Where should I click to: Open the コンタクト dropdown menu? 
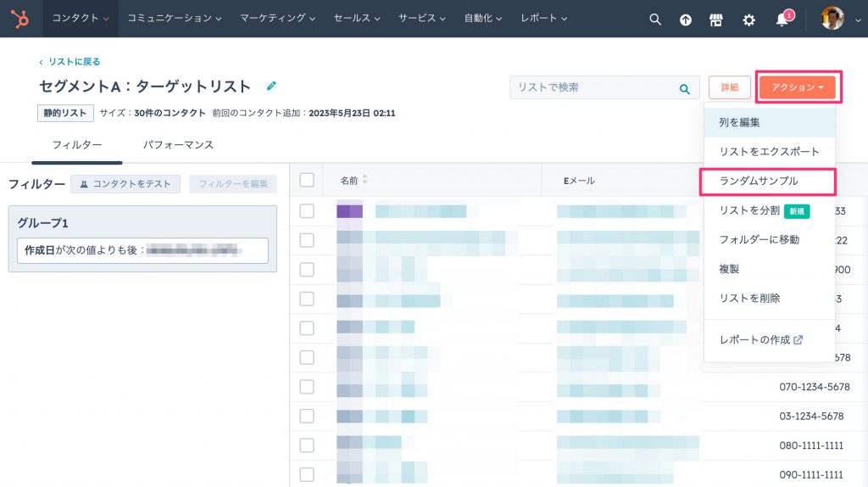click(x=81, y=19)
